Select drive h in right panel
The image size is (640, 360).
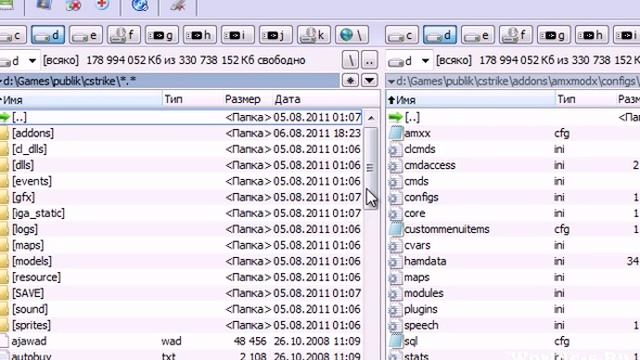591,35
